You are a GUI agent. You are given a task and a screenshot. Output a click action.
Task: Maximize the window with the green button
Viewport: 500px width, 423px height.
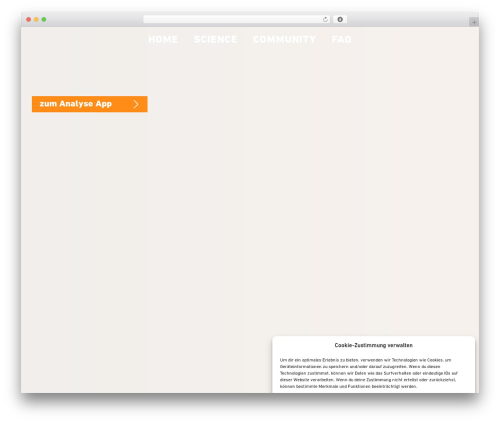(44, 19)
